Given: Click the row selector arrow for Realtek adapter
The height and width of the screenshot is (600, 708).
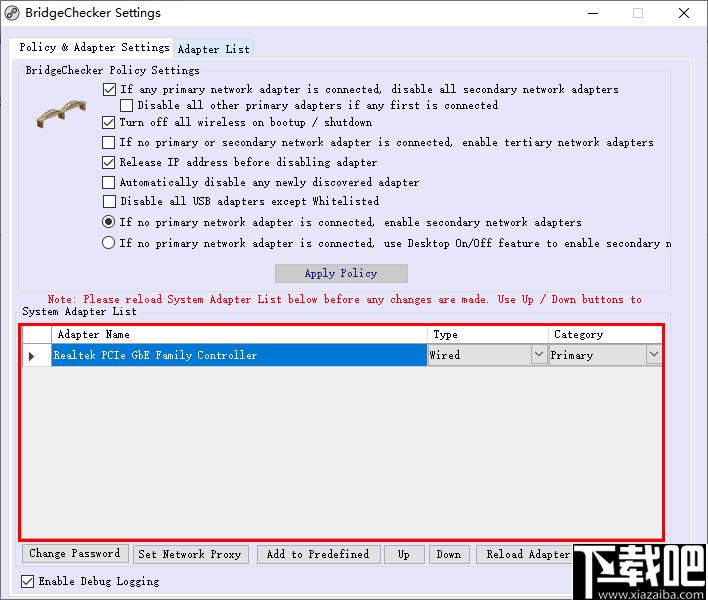Looking at the screenshot, I should click(32, 356).
